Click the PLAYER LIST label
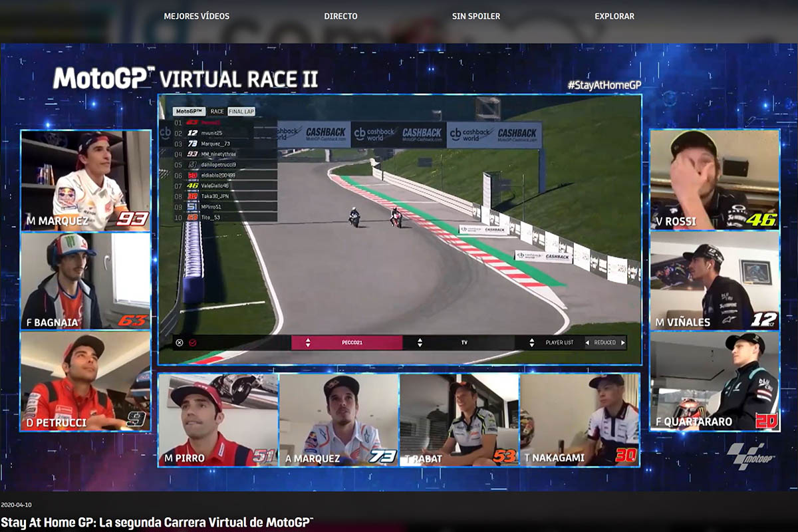Screen dimensions: 798x532 tap(559, 343)
